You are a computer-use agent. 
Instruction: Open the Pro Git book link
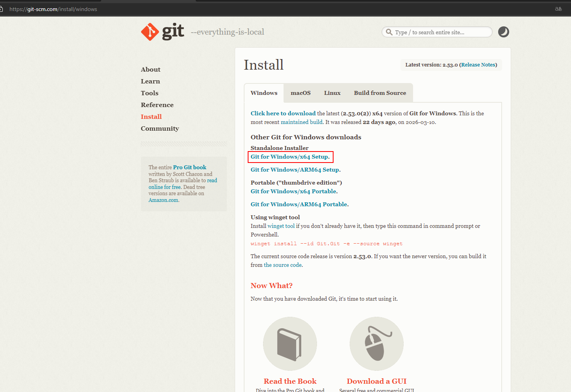tap(189, 167)
